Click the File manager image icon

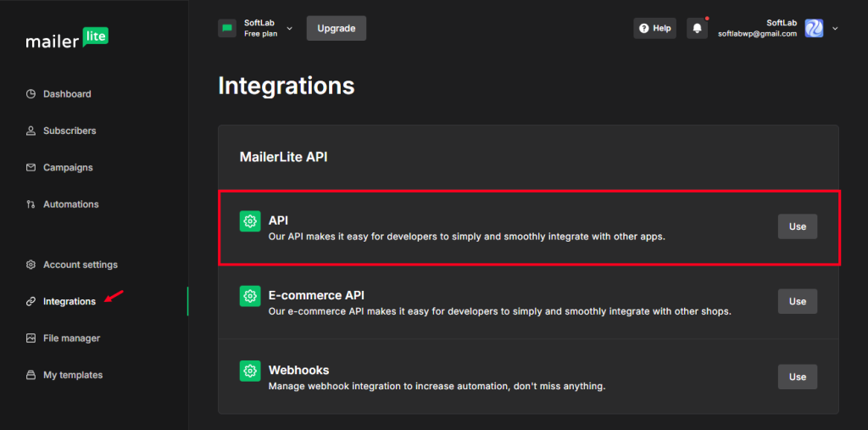click(x=31, y=338)
